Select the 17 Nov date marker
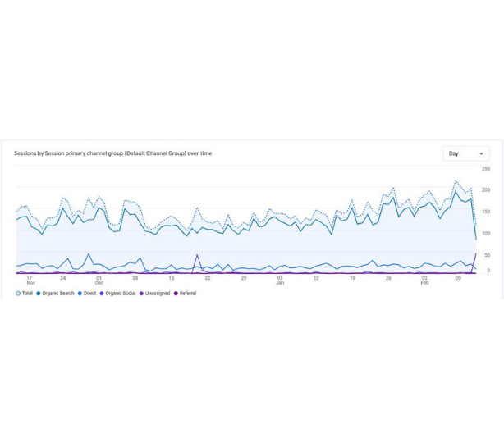504x438 pixels. [30, 280]
